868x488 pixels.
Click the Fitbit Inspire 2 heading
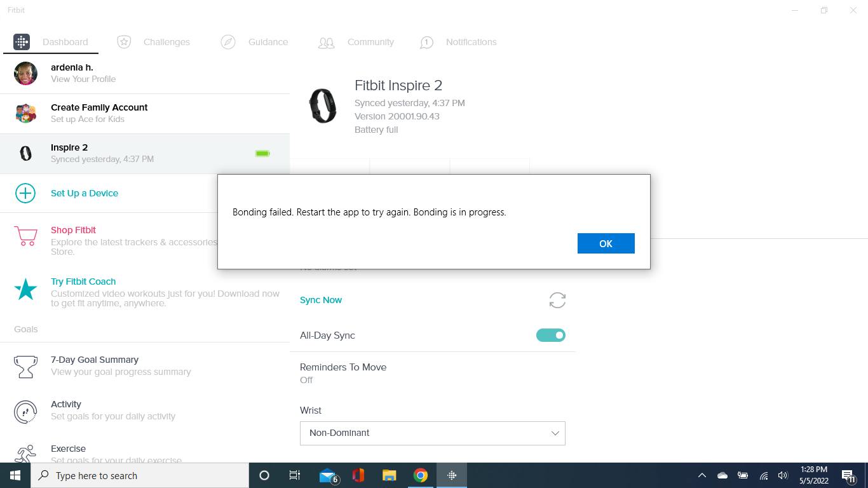click(x=398, y=85)
